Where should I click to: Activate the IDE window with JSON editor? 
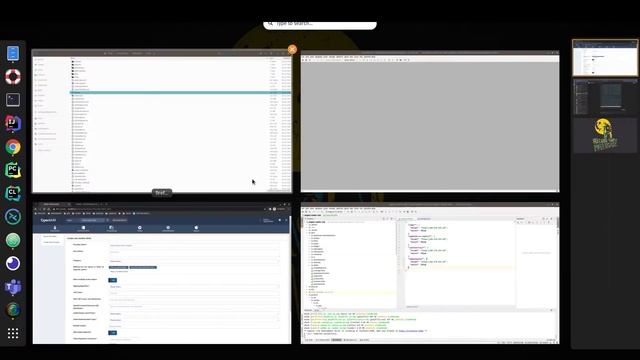[x=430, y=273]
